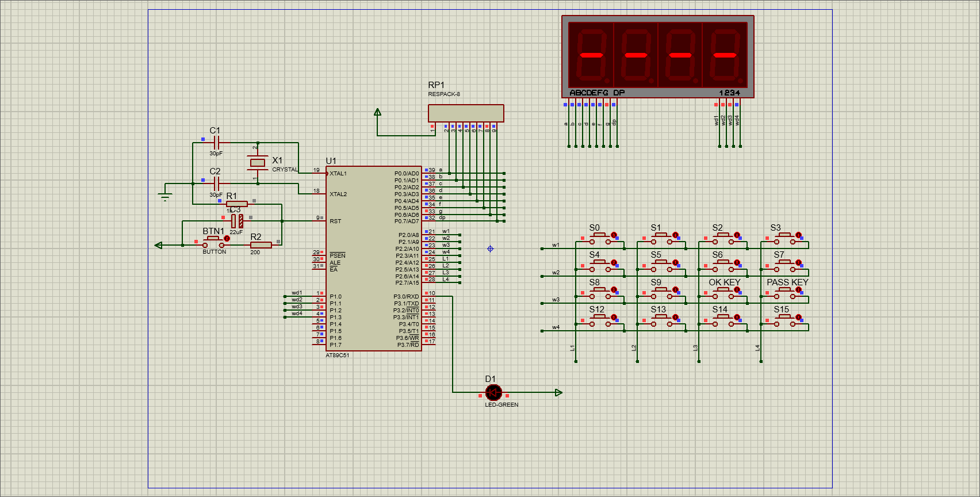
Task: Click the PASS KEY switch
Action: coord(785,293)
